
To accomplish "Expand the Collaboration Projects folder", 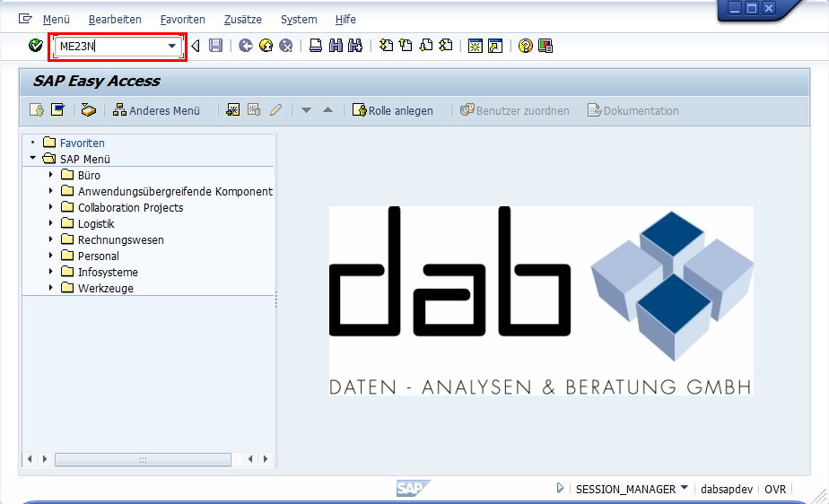I will point(51,207).
